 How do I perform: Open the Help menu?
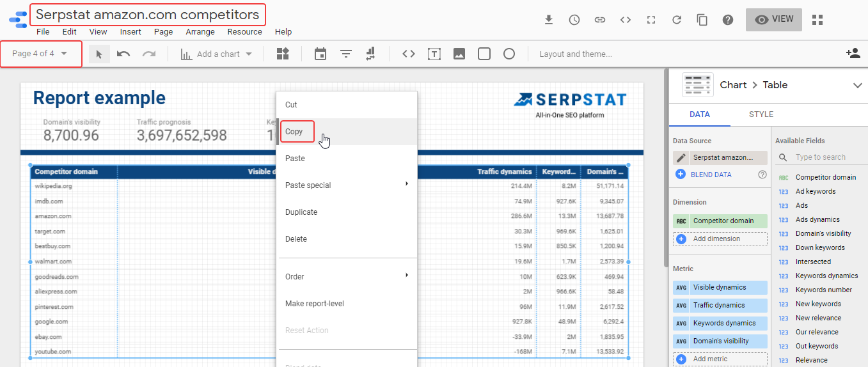(x=283, y=32)
